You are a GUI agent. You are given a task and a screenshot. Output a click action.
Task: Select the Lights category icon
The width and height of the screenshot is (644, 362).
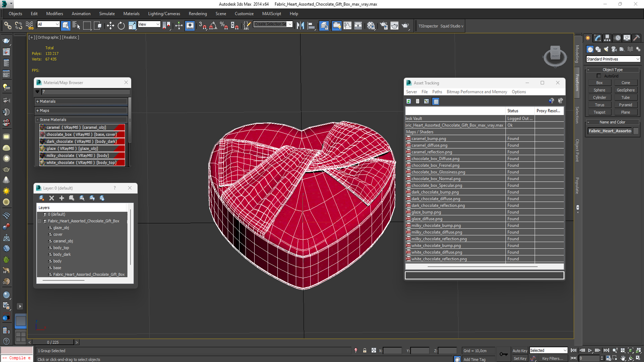coord(606,49)
